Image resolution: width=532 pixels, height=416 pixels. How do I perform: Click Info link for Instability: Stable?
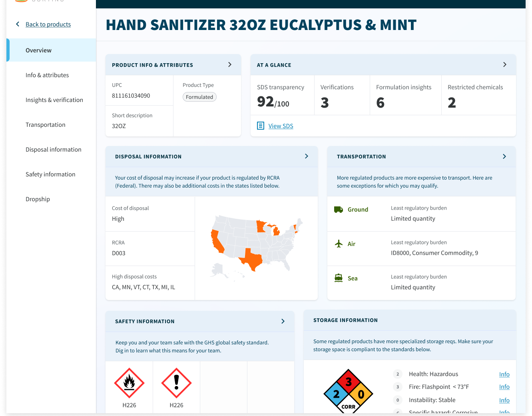click(x=504, y=400)
